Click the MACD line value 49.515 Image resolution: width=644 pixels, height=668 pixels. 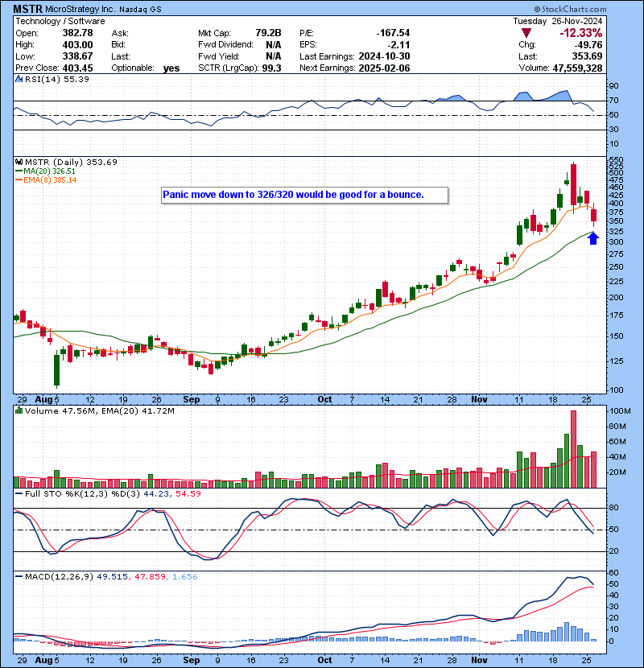[x=112, y=577]
